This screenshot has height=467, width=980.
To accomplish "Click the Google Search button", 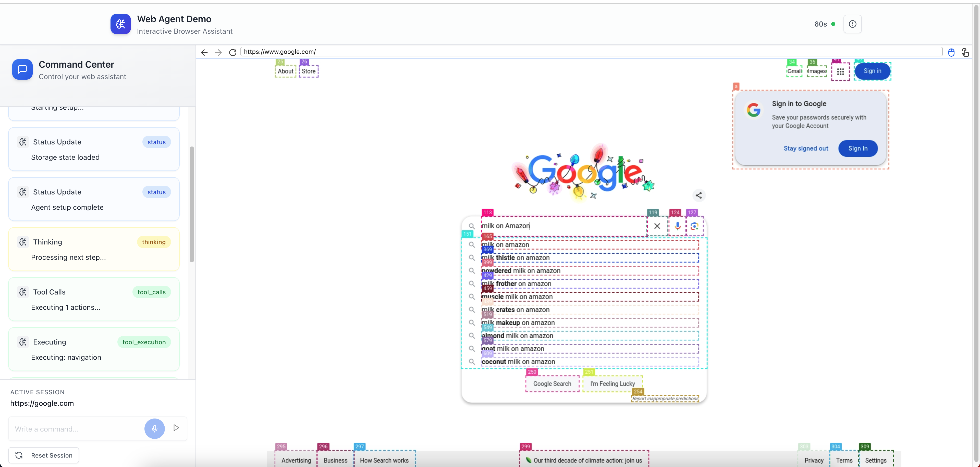I will pyautogui.click(x=552, y=384).
